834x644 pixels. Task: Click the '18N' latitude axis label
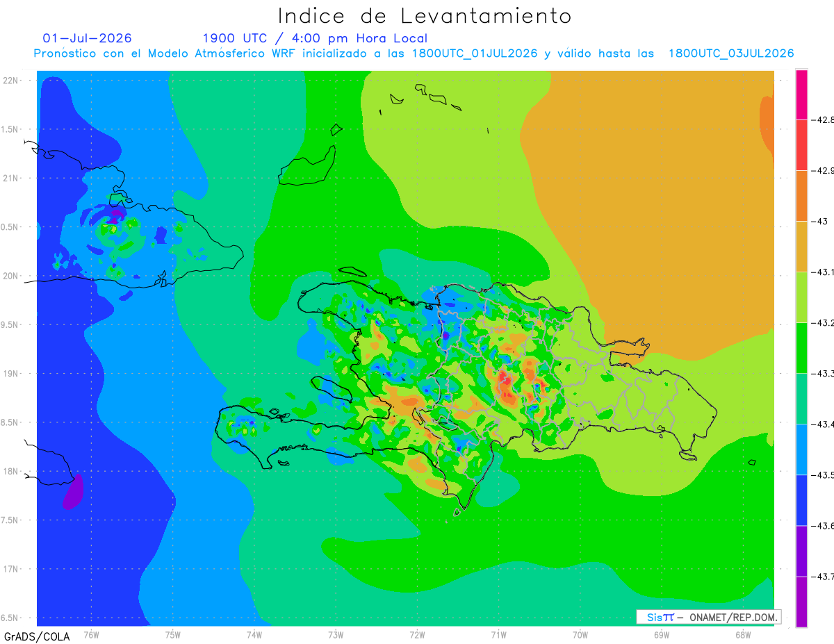pyautogui.click(x=10, y=471)
